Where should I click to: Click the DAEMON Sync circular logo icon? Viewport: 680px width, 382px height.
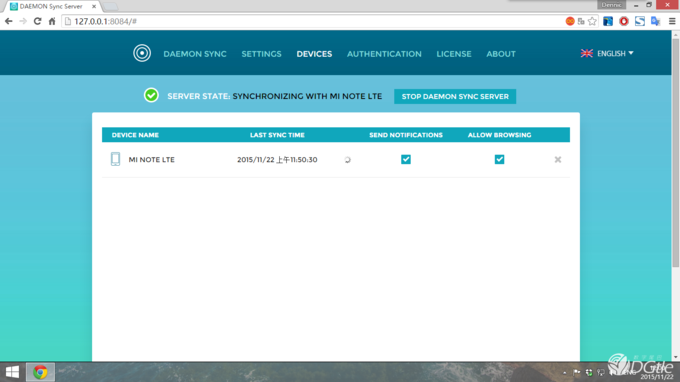tap(142, 53)
